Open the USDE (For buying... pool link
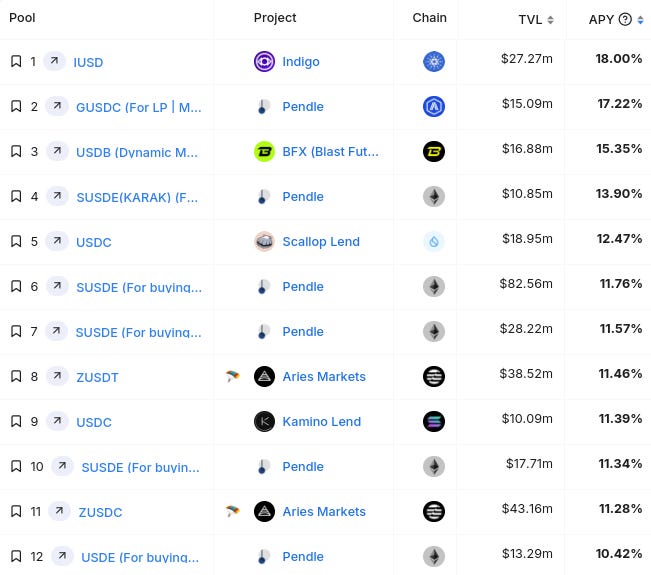The height and width of the screenshot is (575, 651). coord(140,557)
